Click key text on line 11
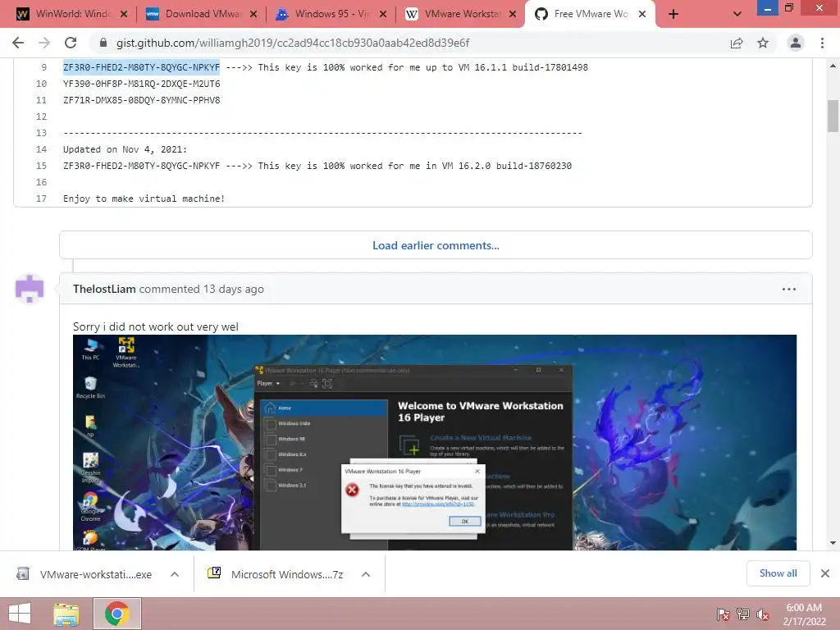Viewport: 840px width, 630px height. (x=141, y=99)
